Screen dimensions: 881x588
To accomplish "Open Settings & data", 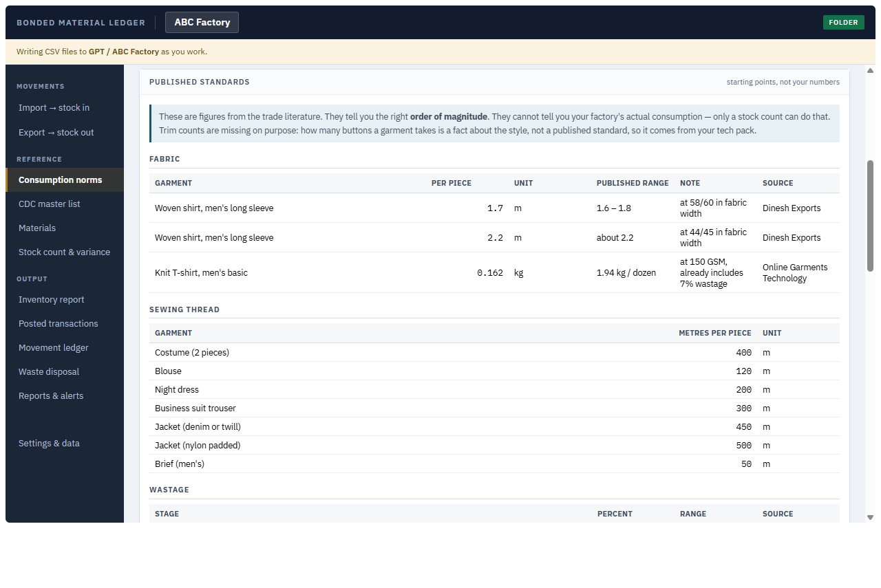I will pos(65,444).
